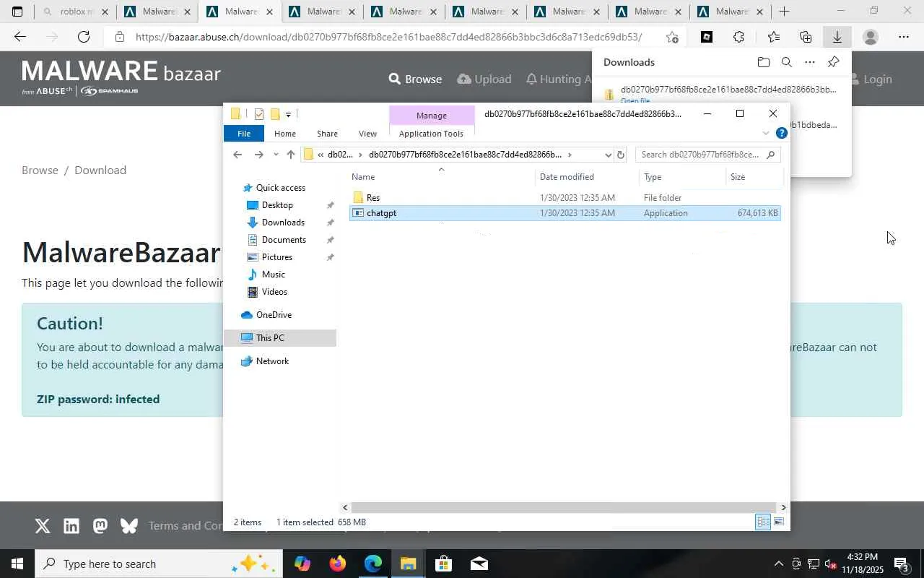The image size is (924, 578).
Task: Open the Mastodon footer icon
Action: point(100,526)
